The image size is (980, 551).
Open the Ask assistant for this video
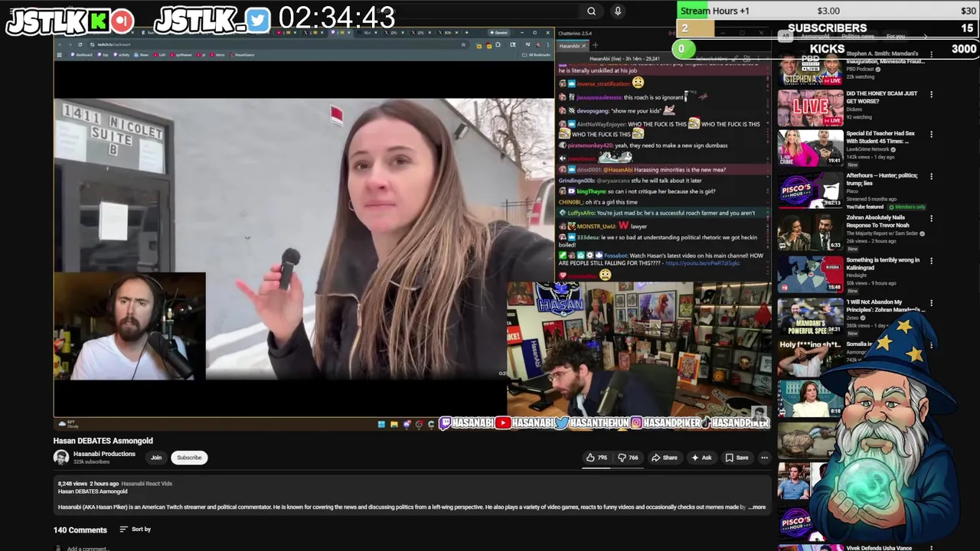tap(701, 458)
